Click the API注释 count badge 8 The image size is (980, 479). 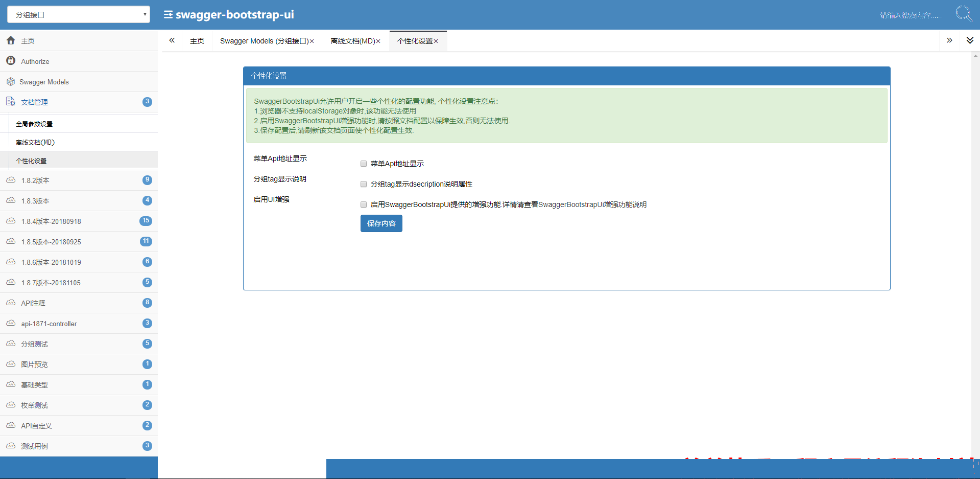tap(147, 303)
